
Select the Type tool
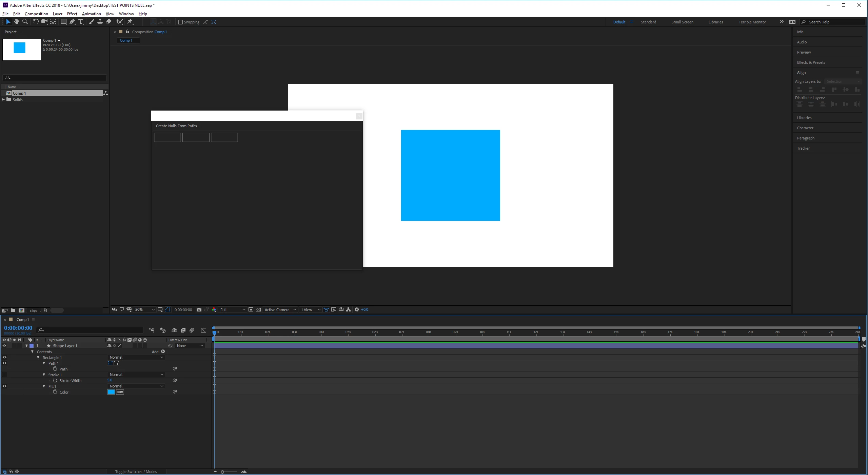(81, 22)
